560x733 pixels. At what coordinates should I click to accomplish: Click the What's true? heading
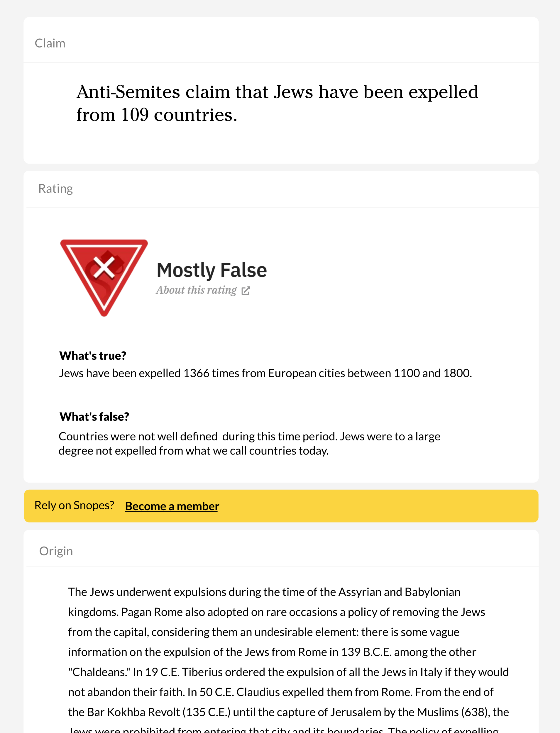93,356
